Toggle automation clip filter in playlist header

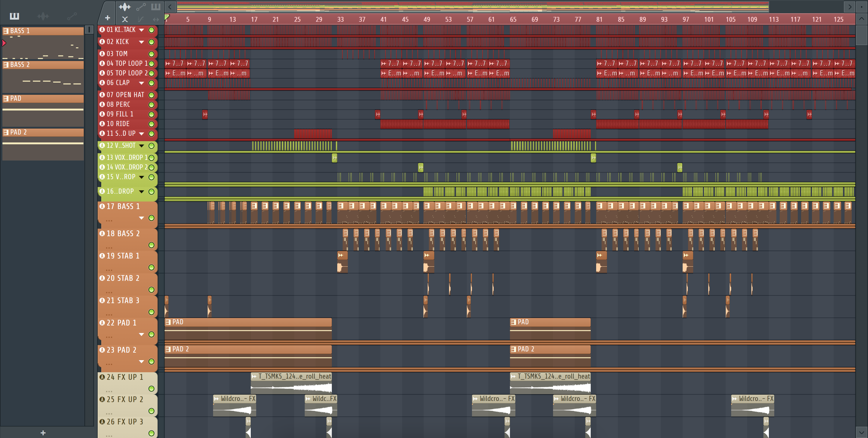coord(141,6)
